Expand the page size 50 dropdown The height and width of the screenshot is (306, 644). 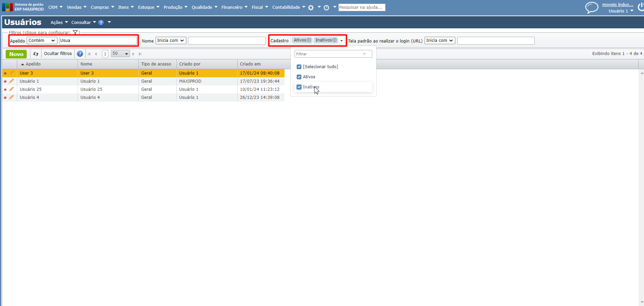(126, 54)
